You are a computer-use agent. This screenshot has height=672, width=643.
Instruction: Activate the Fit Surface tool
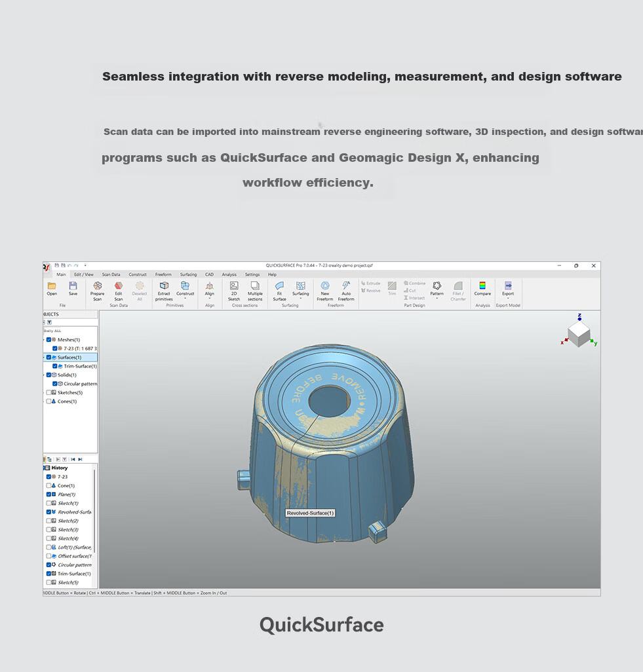click(279, 291)
